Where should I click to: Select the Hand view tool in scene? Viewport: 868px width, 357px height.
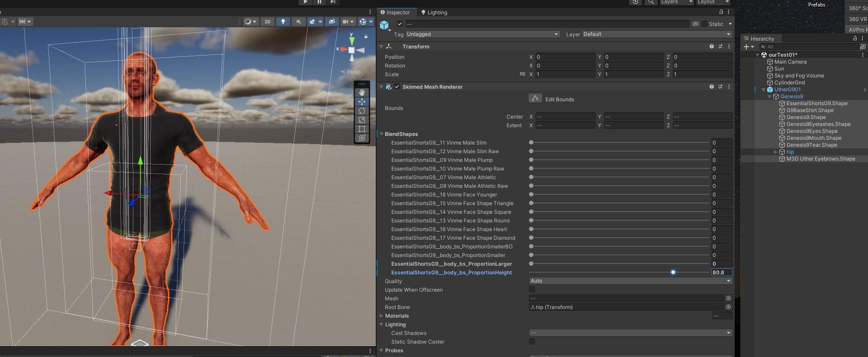pyautogui.click(x=361, y=93)
